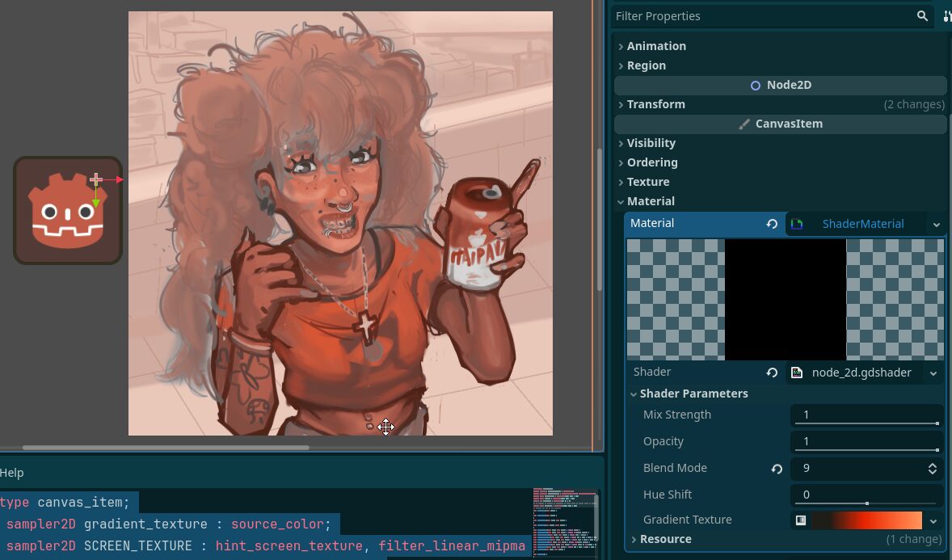
Task: Click the transform gizmo origin cross
Action: click(96, 179)
